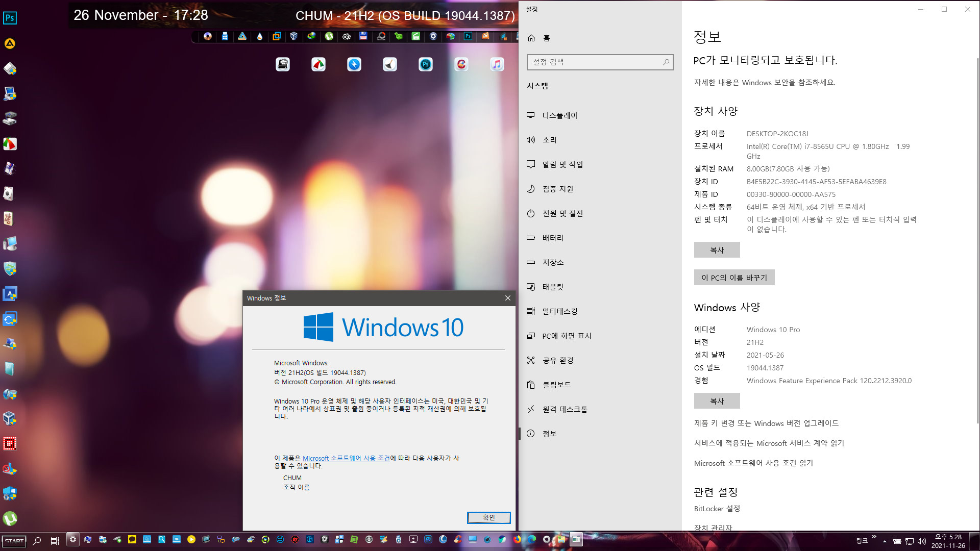The image size is (980, 551).
Task: Launch the PicPick umbrella icon in left sidebar
Action: [x=10, y=144]
